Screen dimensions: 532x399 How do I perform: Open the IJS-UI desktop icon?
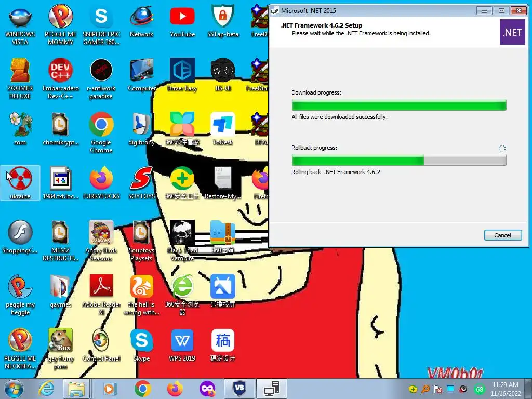[x=222, y=75]
